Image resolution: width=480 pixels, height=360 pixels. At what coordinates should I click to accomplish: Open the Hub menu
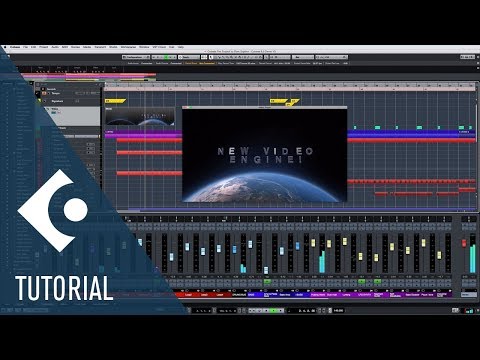(172, 47)
